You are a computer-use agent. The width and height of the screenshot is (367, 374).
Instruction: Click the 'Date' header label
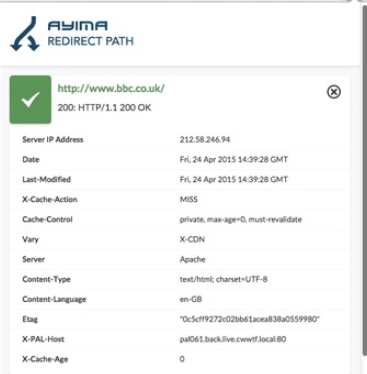pos(31,159)
